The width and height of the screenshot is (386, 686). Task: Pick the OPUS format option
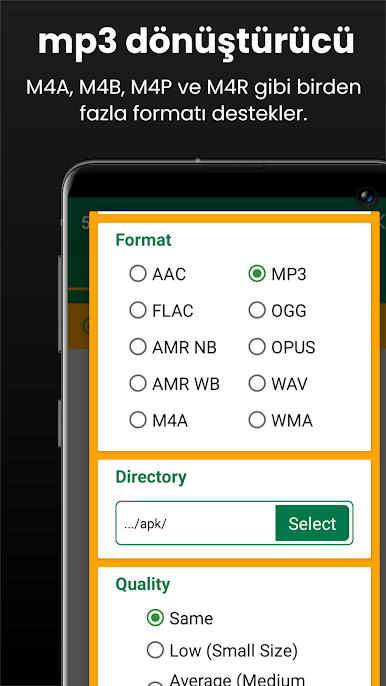[257, 347]
